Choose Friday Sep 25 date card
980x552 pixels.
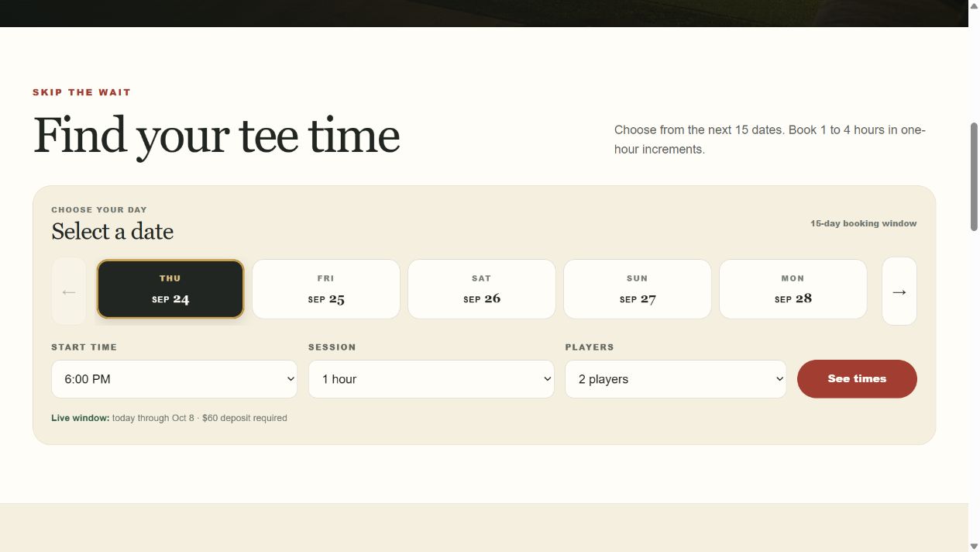pos(326,289)
